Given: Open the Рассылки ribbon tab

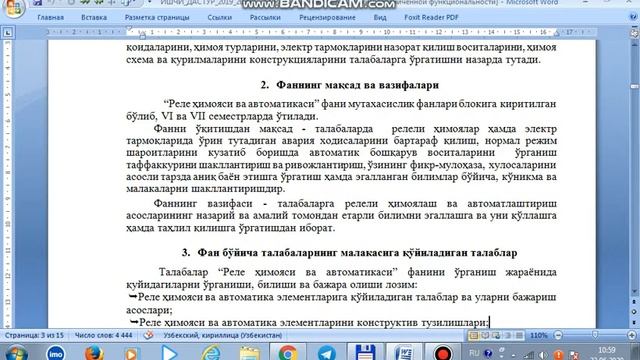Looking at the screenshot, I should (x=265, y=18).
